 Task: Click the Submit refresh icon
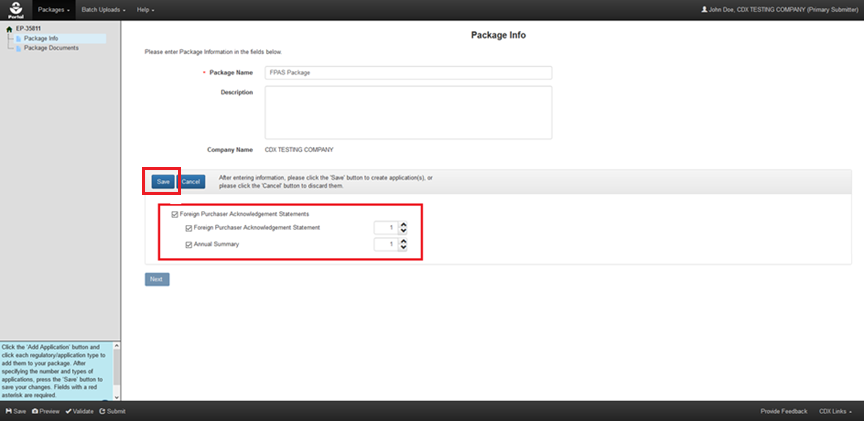tap(102, 411)
